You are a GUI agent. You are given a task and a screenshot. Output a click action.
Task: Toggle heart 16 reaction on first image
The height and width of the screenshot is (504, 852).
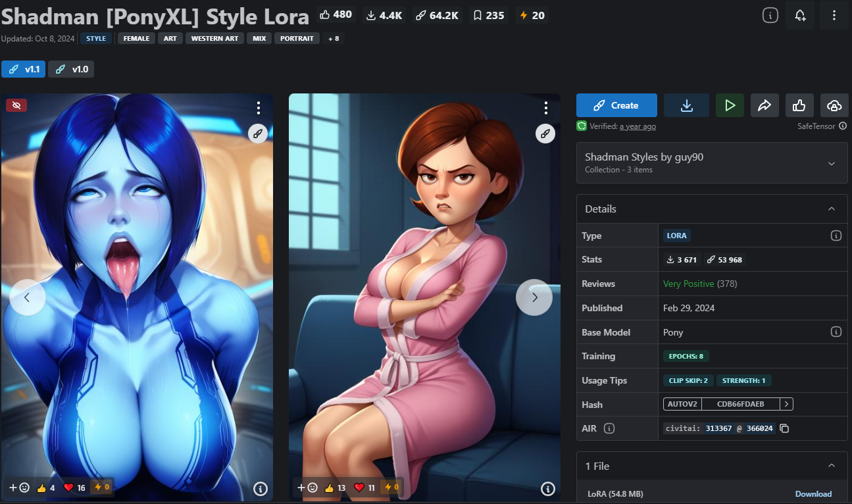[x=74, y=488]
